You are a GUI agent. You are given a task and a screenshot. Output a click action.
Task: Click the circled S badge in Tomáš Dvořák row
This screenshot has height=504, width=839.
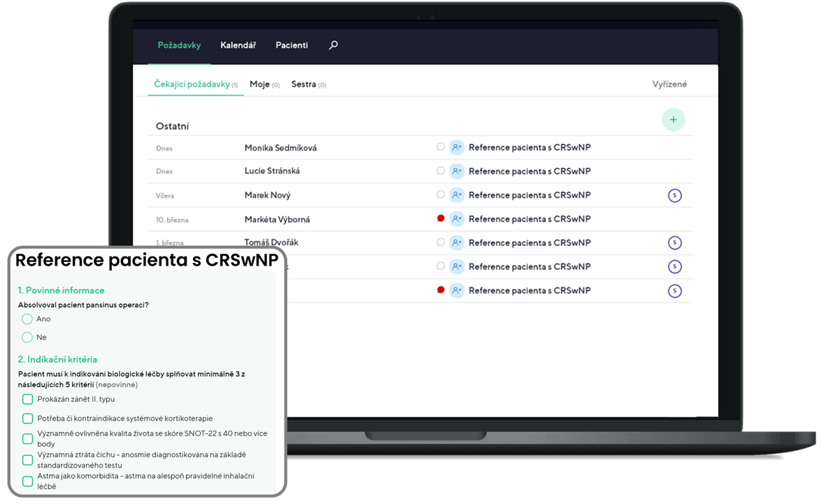click(675, 243)
